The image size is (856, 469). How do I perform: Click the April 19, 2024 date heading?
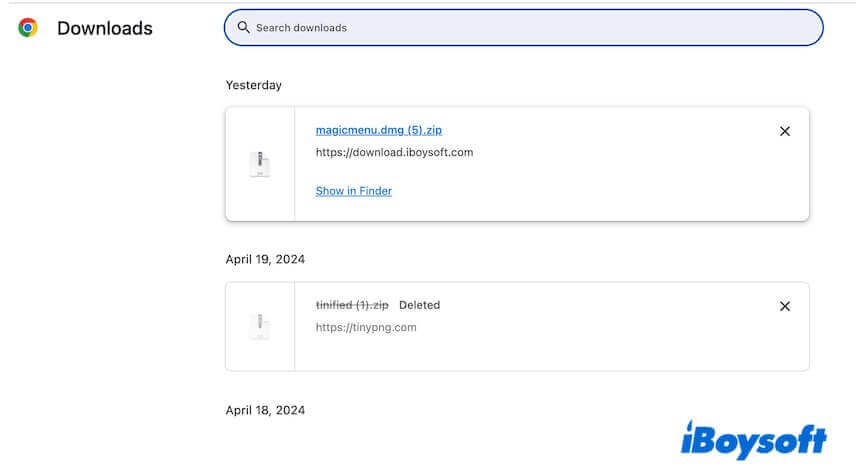[265, 259]
